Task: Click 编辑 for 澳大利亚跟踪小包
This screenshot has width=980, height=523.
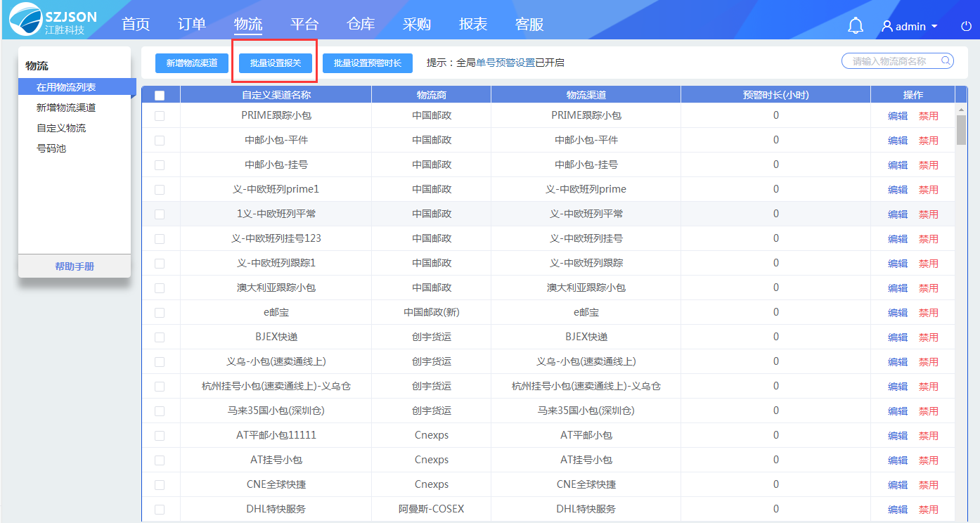Action: [x=898, y=288]
